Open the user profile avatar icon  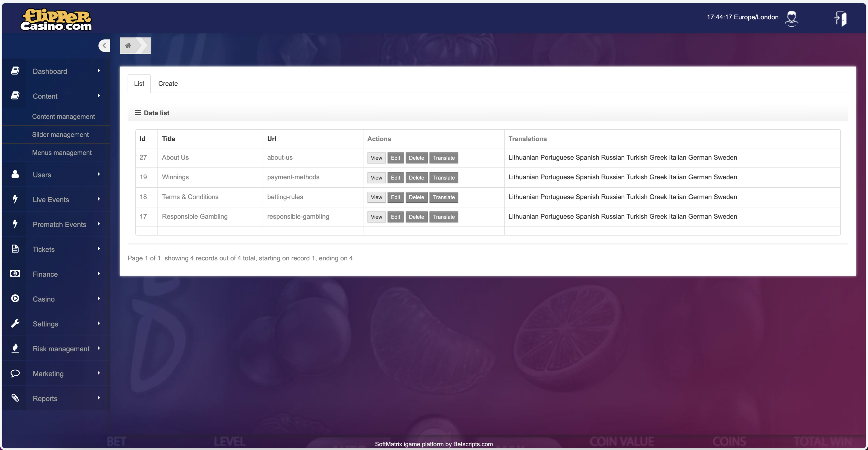click(791, 18)
